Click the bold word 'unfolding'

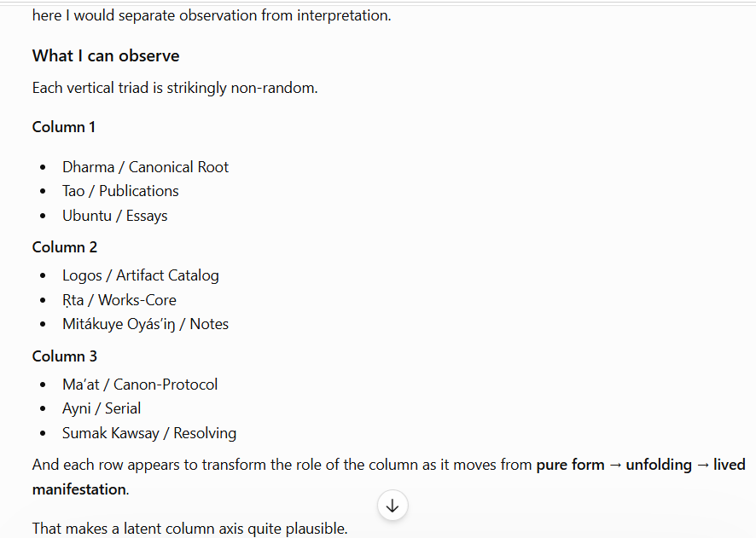coord(659,465)
